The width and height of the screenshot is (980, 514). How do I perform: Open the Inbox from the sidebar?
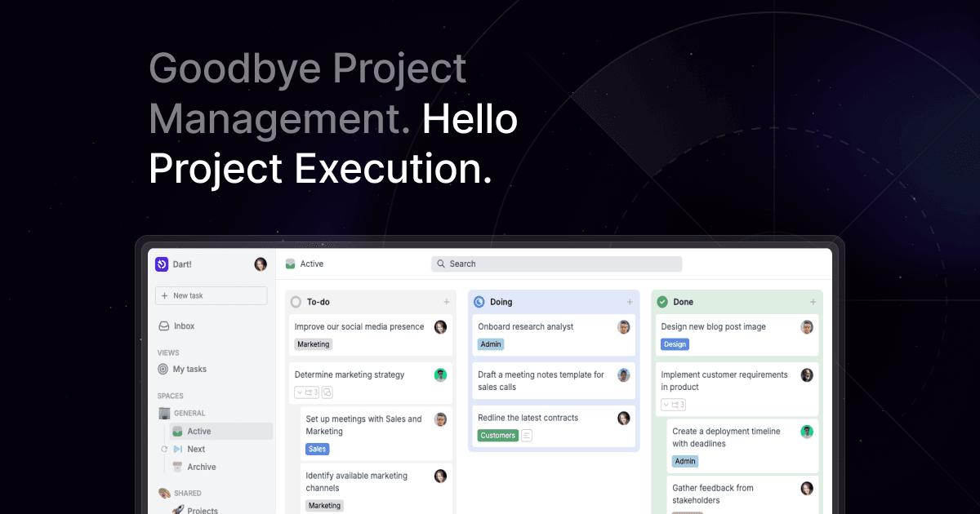pos(185,326)
